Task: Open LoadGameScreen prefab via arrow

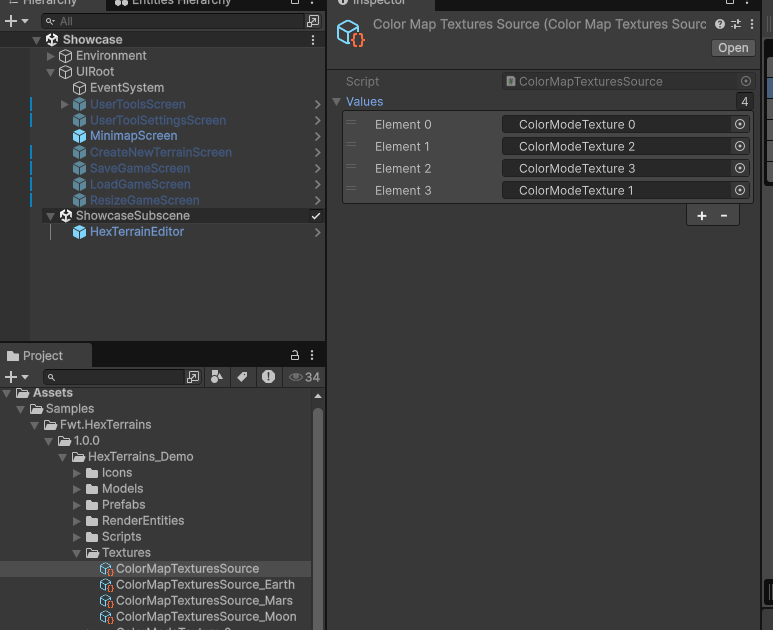Action: point(317,184)
